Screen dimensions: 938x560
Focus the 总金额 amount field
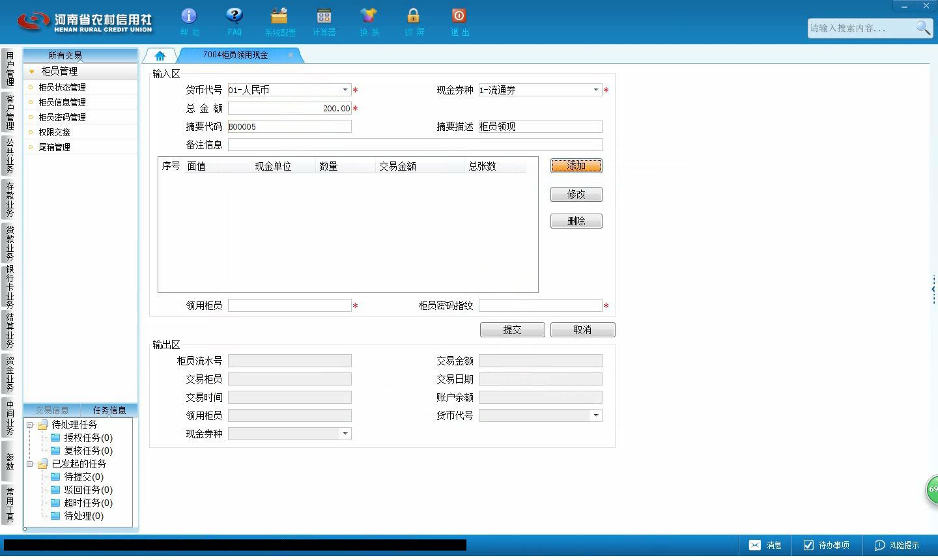290,108
